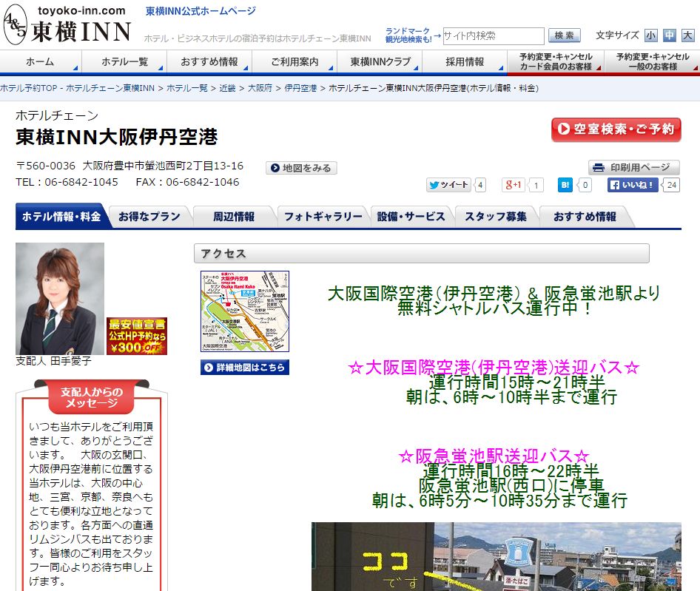This screenshot has width=700, height=591.
Task: Click the 無料シャトルバス運行中! text
Action: (x=494, y=308)
